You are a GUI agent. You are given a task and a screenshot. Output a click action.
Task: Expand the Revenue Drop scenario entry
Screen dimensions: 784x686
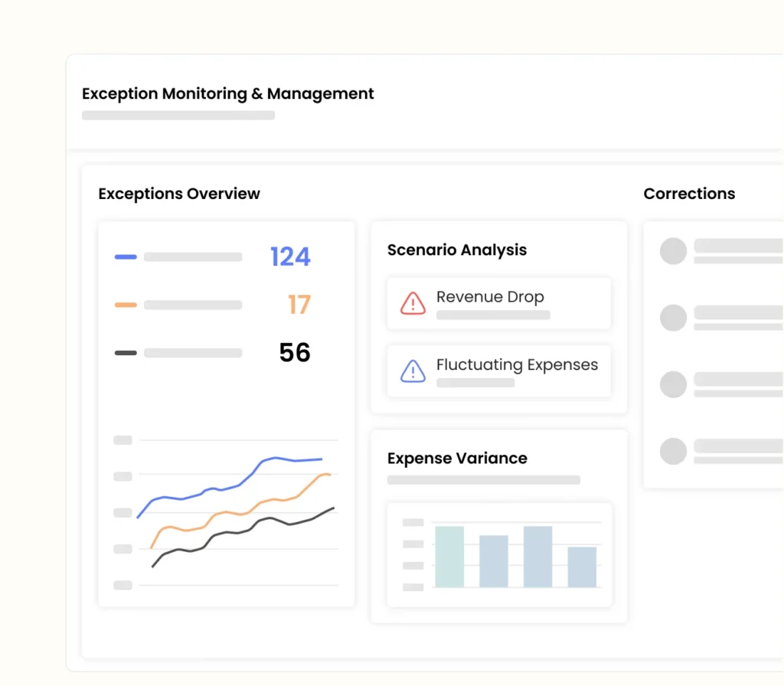[498, 303]
